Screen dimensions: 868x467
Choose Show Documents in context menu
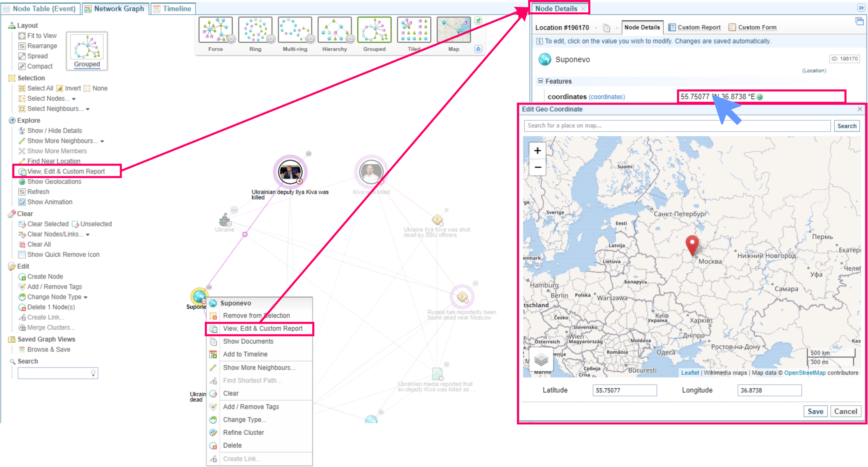[x=248, y=341]
